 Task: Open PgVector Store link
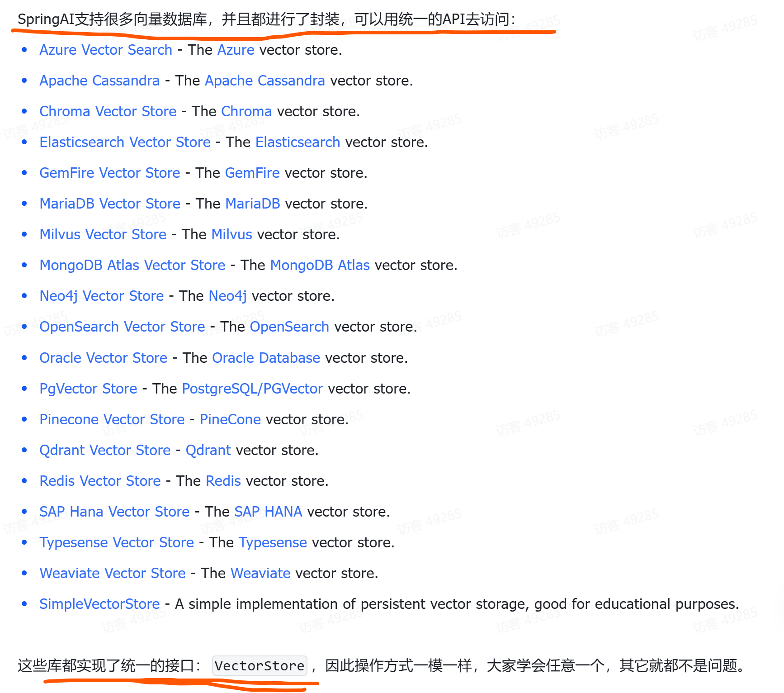point(88,389)
